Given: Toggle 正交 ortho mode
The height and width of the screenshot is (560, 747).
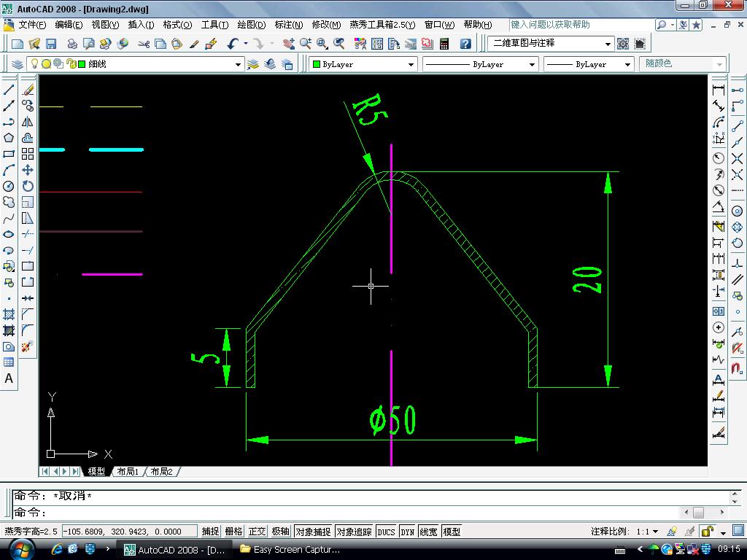Looking at the screenshot, I should 257,532.
